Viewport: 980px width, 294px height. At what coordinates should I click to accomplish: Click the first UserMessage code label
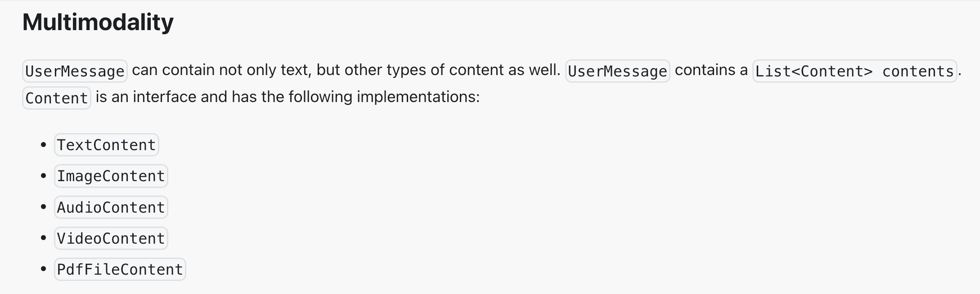pos(75,71)
